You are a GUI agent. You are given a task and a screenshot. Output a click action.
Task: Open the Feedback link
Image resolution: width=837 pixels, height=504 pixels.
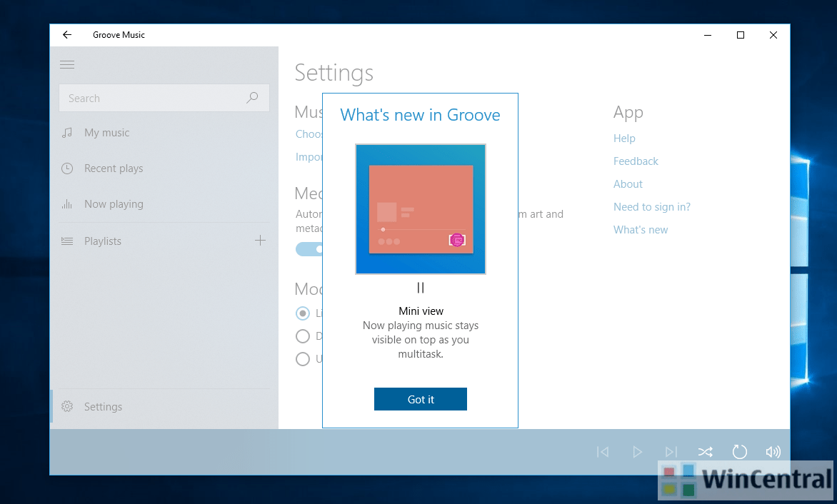coord(636,161)
